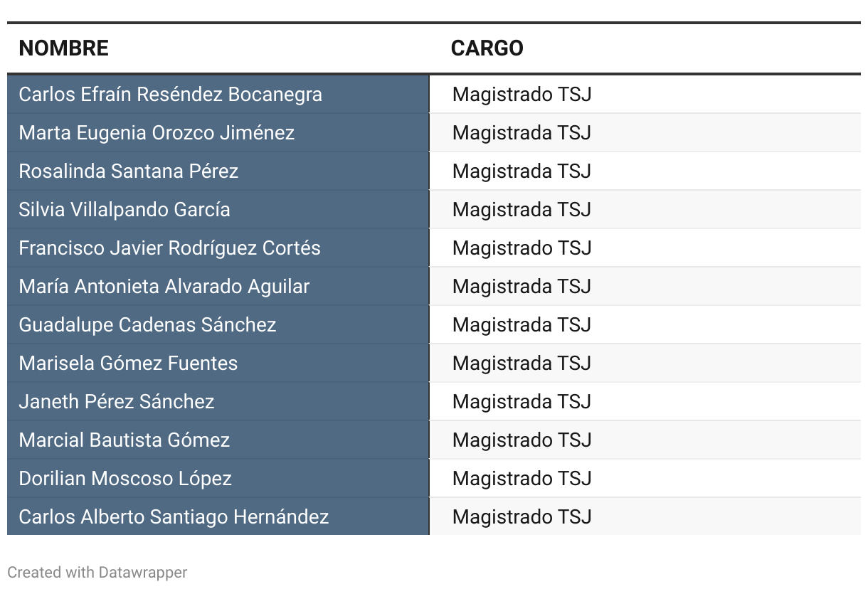
Task: Select the María Antonieta Alvarado Aguilar cell
Action: click(x=218, y=286)
